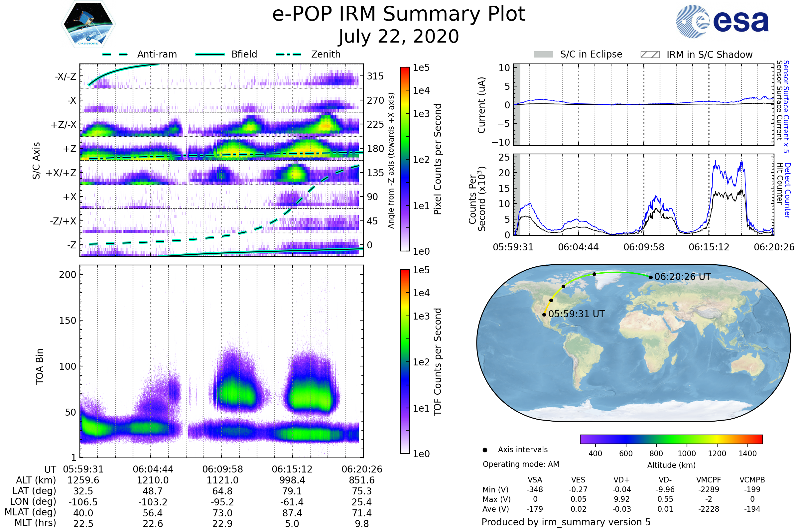
Task: Click the Zenith dash-dot legend line
Action: [289, 54]
